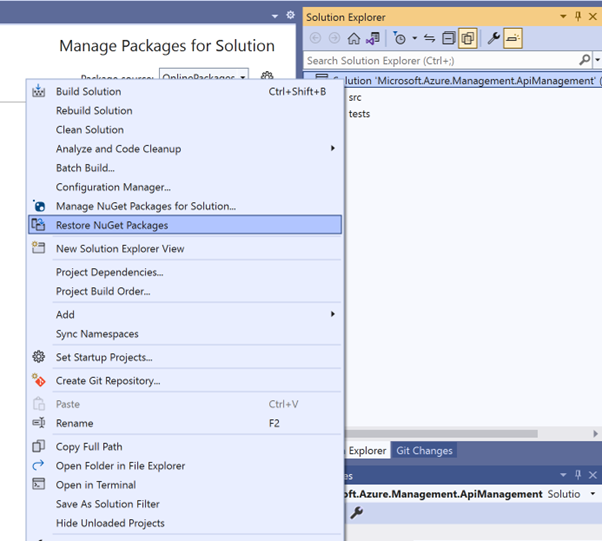This screenshot has width=602, height=541.
Task: Open the Pending Changes Filter dropdown arrow
Action: (415, 38)
